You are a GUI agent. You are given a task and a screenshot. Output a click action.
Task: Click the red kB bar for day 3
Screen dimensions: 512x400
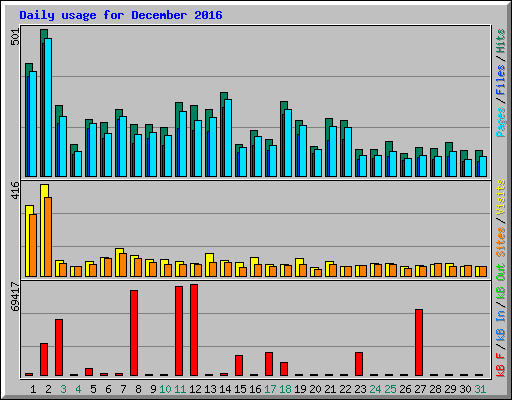click(59, 348)
